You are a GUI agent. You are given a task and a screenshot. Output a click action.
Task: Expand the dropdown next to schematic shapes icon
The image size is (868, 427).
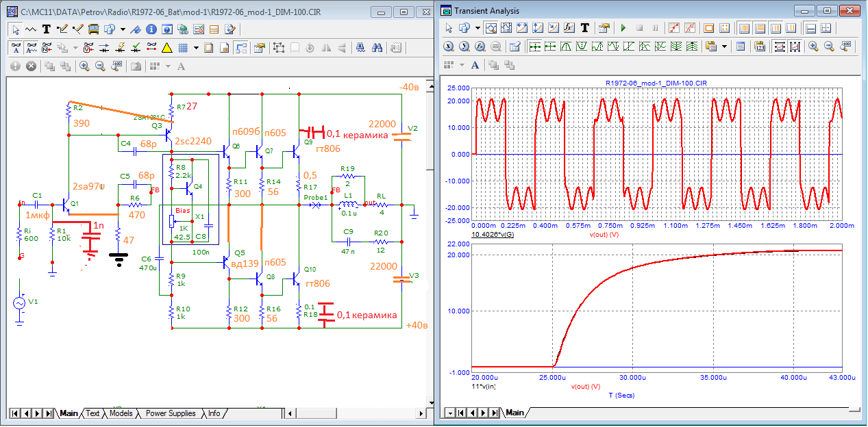tap(123, 29)
